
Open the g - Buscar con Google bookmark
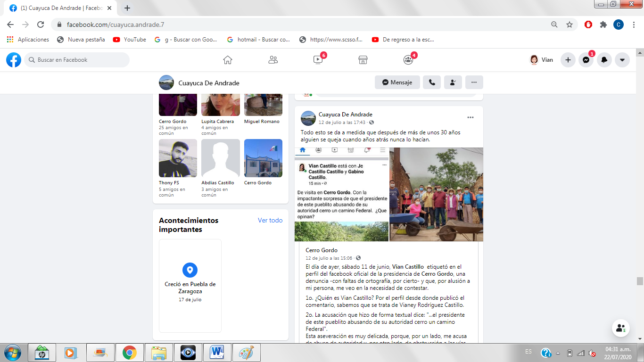pyautogui.click(x=186, y=40)
